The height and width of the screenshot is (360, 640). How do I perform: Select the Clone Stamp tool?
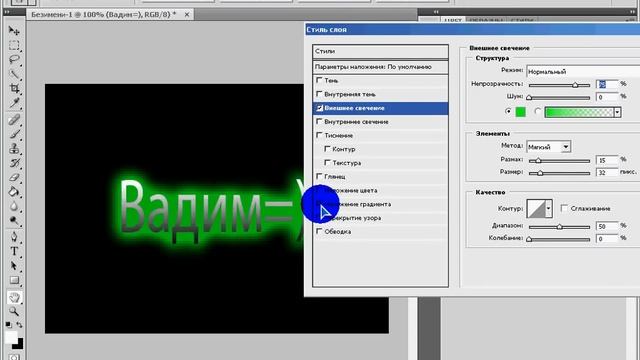click(14, 149)
